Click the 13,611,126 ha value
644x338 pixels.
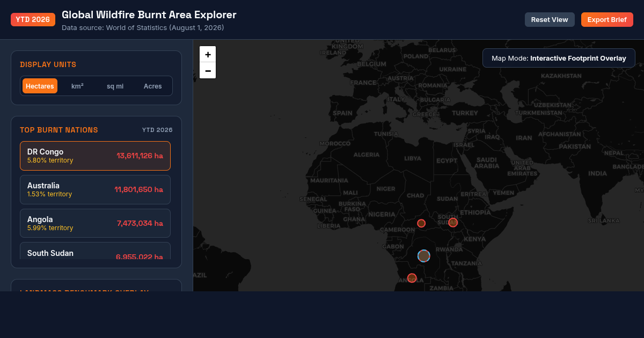(x=140, y=156)
